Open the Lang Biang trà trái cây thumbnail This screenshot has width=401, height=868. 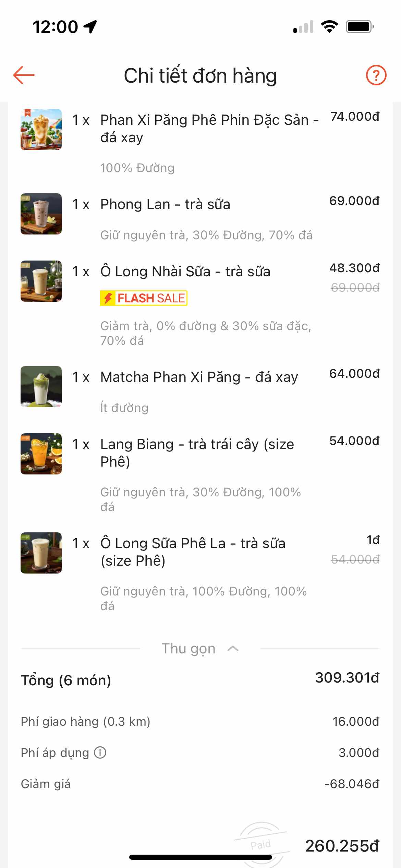pyautogui.click(x=41, y=454)
